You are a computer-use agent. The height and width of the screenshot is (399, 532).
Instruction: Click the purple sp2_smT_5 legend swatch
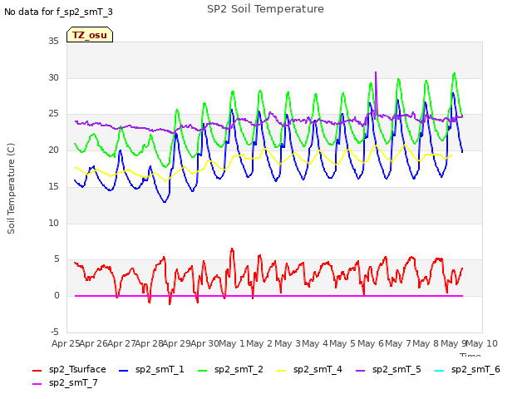pos(360,371)
